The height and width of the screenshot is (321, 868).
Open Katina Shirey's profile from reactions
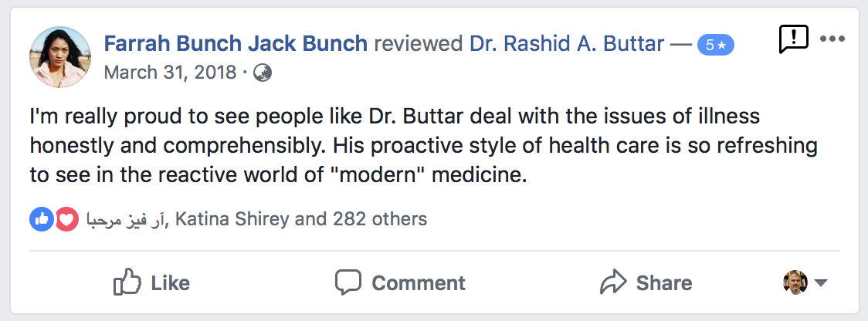click(x=232, y=219)
